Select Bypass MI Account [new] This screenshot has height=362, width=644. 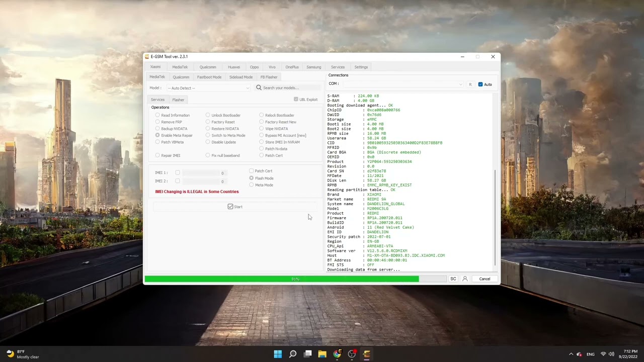(262, 135)
